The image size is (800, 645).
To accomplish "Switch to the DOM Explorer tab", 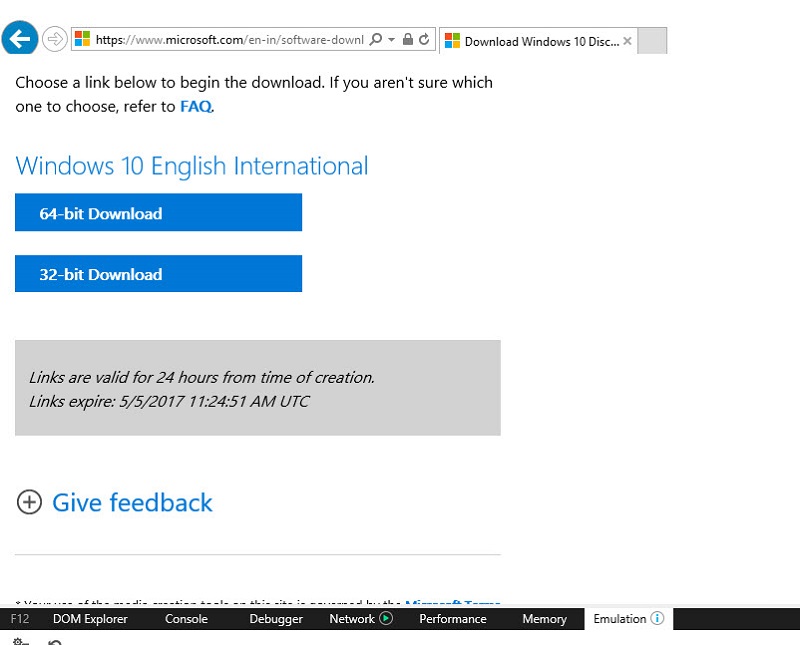I will coord(90,618).
